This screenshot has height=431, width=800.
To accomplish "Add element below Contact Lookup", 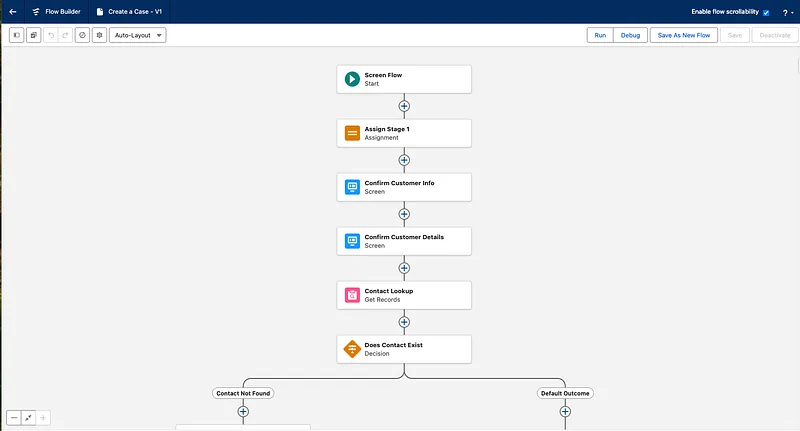I will point(404,322).
